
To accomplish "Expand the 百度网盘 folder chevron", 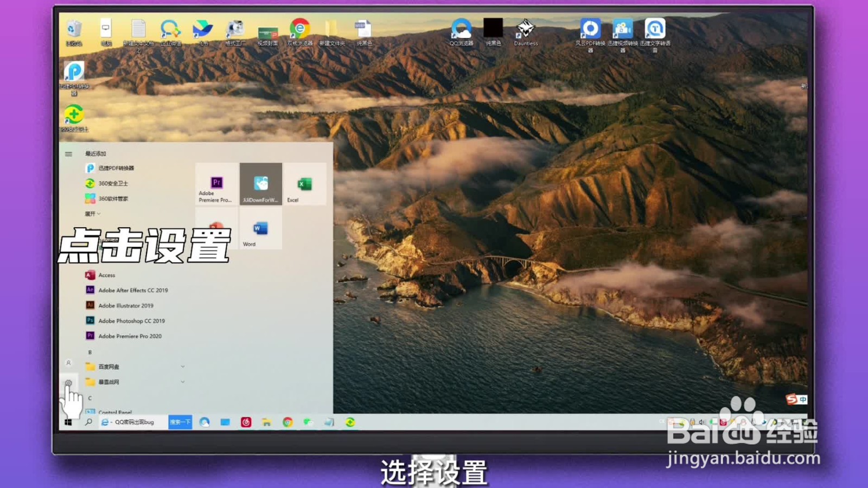I will pyautogui.click(x=183, y=367).
